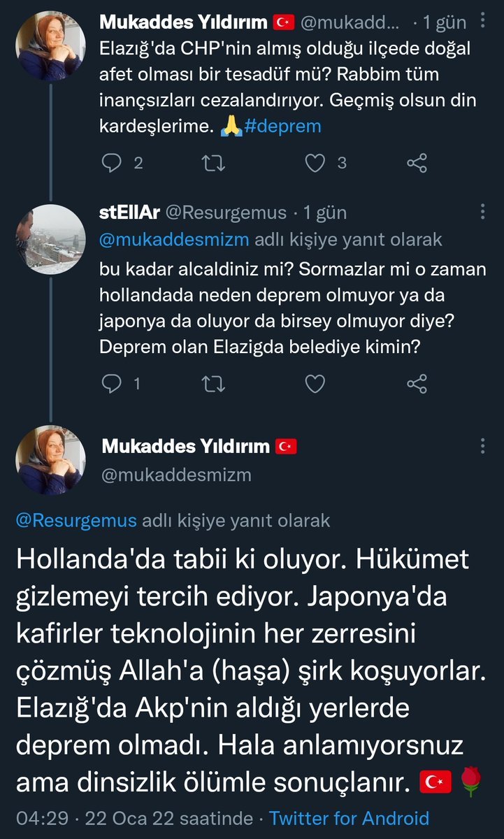Open Mukaddes Yıldırım's avatar on main tweet
This screenshot has height=839, width=504.
pos(50,461)
